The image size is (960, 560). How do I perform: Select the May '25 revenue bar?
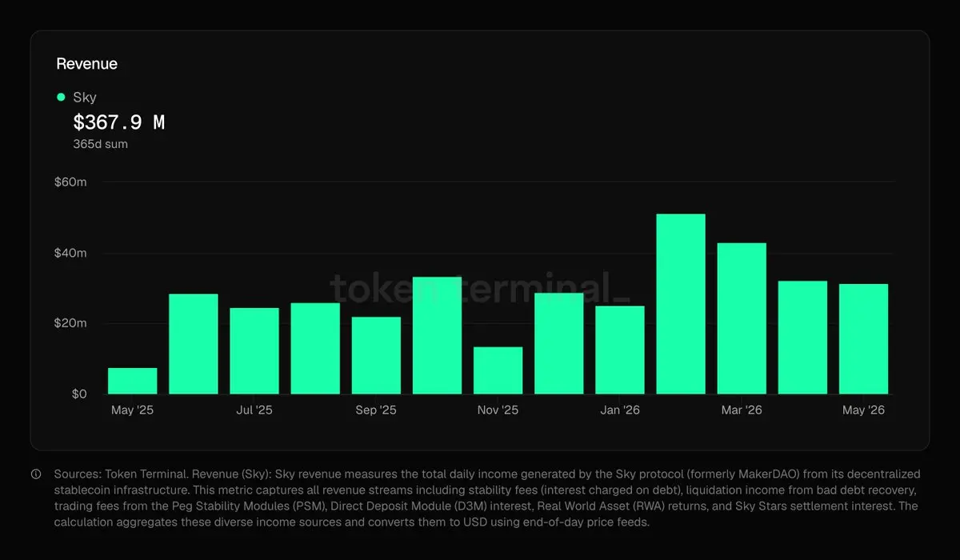133,381
